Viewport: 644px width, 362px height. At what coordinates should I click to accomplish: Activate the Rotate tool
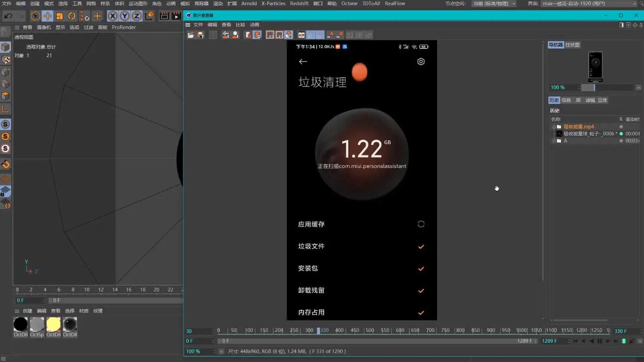tap(72, 16)
